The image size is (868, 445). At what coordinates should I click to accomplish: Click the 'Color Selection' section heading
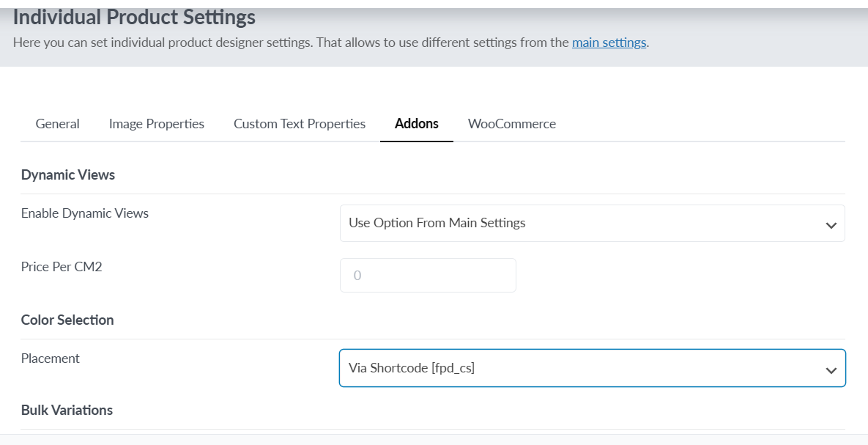click(x=67, y=320)
